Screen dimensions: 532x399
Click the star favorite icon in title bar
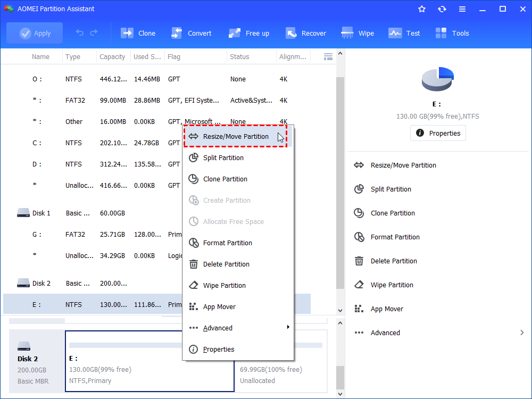click(x=422, y=9)
